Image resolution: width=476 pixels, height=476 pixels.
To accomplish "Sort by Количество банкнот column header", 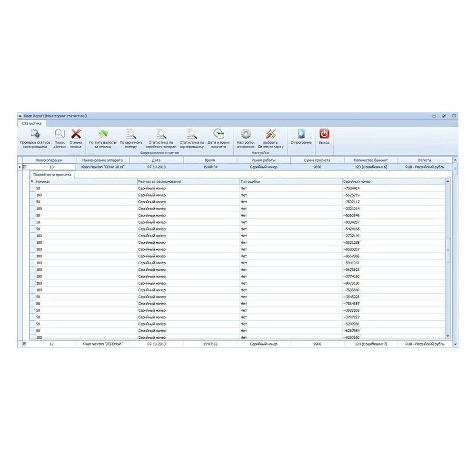I will pyautogui.click(x=371, y=160).
